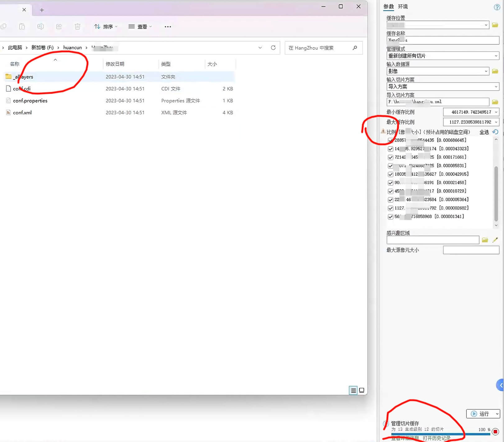Click the 最大源像元大小 input field
504x442 pixels.
[x=471, y=250]
